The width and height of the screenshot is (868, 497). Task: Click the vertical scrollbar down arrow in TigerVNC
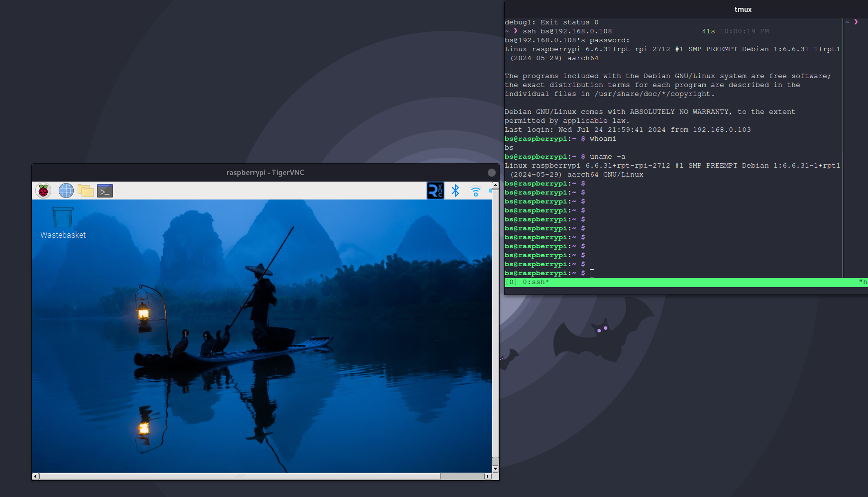coord(495,468)
